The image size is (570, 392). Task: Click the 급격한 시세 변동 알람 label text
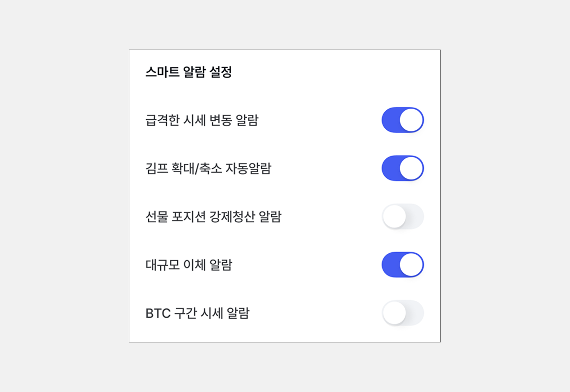coord(202,120)
